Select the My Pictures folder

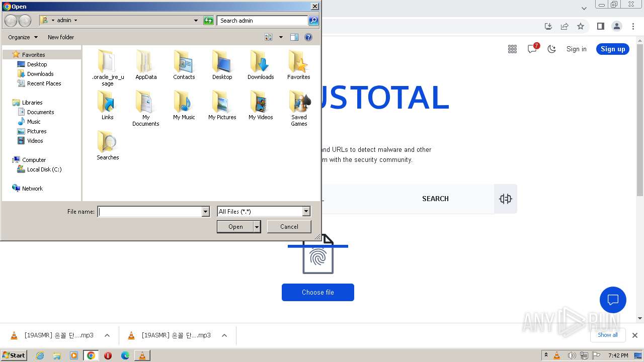pyautogui.click(x=222, y=105)
